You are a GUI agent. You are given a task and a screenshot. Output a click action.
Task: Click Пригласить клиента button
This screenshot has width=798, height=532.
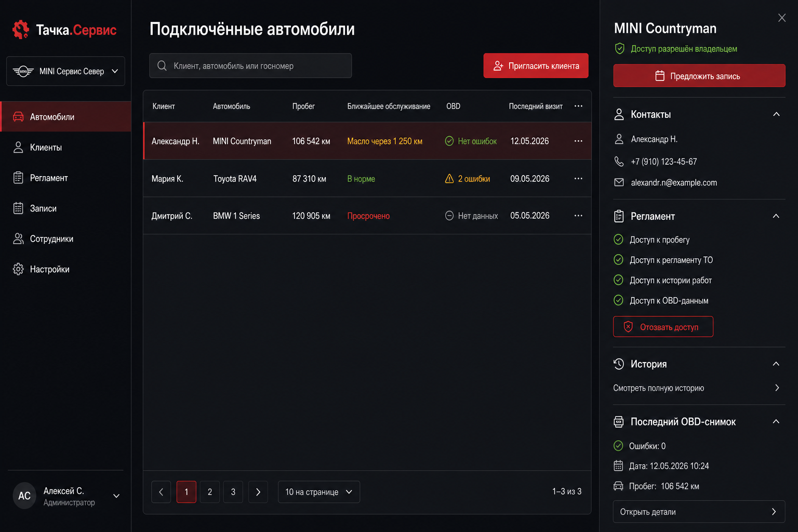tap(536, 65)
